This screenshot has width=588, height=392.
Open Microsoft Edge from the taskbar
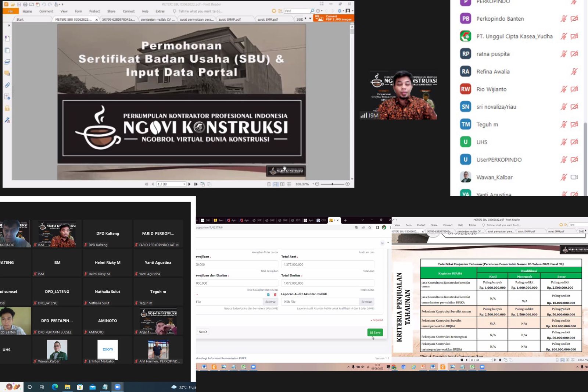point(55,387)
